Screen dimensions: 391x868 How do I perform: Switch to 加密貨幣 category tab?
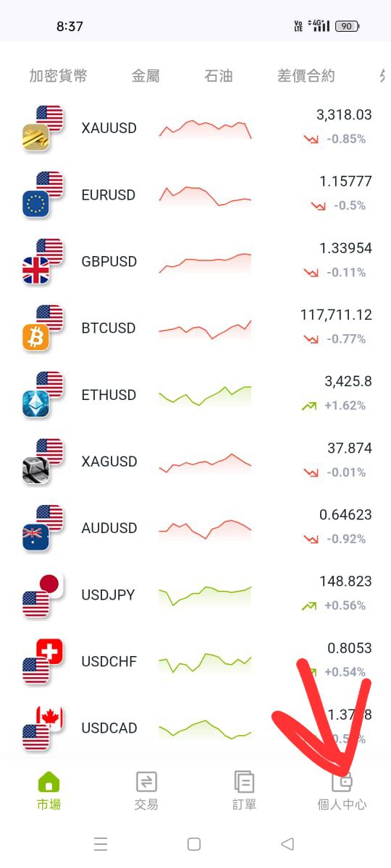[x=58, y=76]
